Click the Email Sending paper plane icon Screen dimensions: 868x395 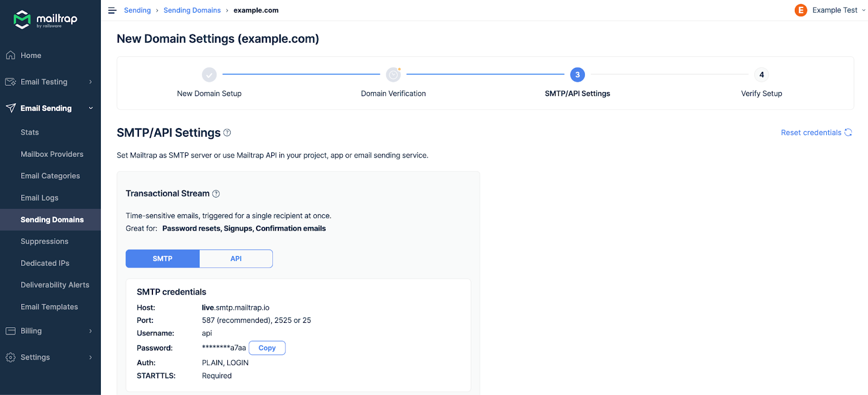tap(10, 108)
